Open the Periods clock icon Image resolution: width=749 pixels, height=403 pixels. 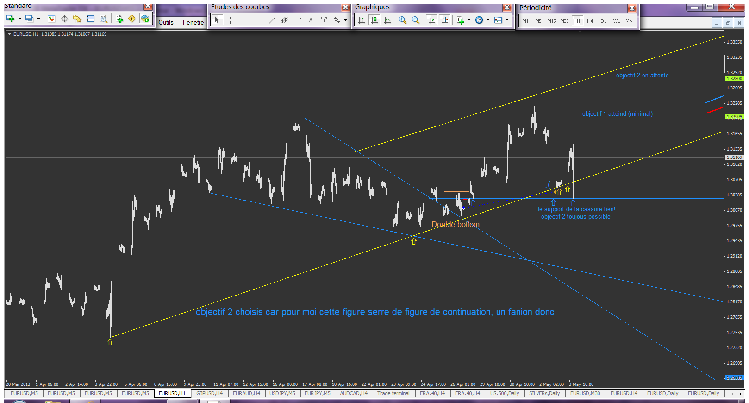[x=479, y=20]
